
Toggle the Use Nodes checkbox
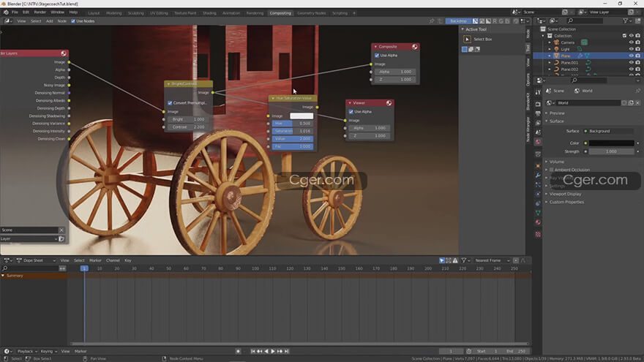point(73,21)
